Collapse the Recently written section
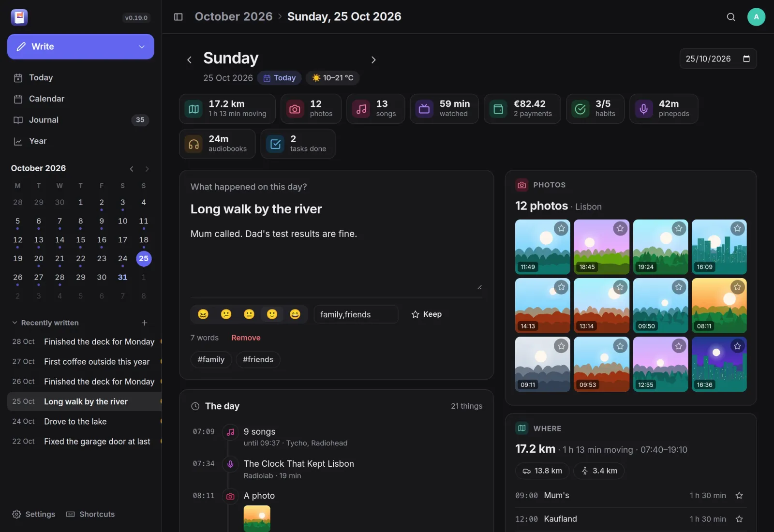 coord(45,323)
